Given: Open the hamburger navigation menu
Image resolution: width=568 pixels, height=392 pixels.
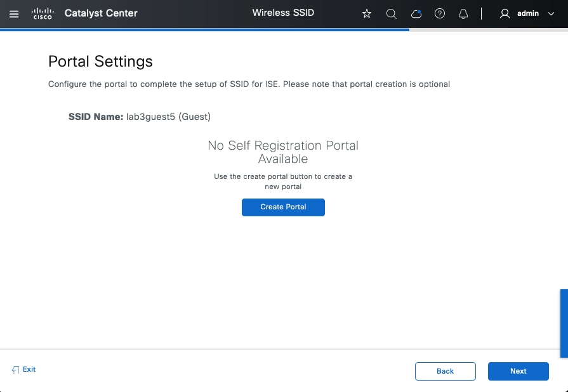Looking at the screenshot, I should [x=14, y=13].
